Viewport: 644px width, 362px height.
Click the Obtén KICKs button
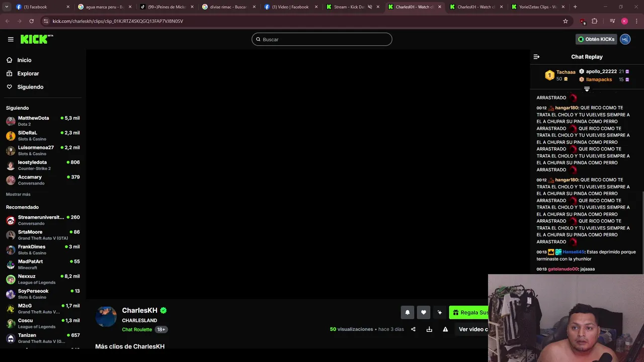click(596, 39)
